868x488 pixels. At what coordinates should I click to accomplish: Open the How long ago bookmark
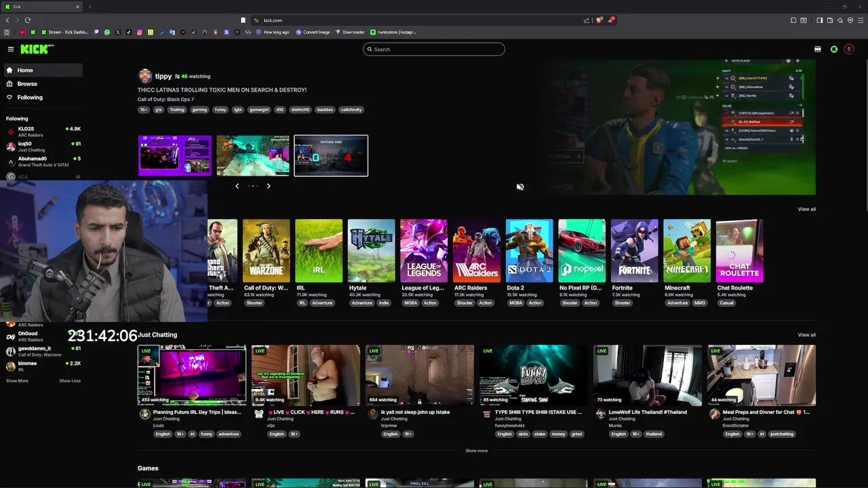coord(272,32)
